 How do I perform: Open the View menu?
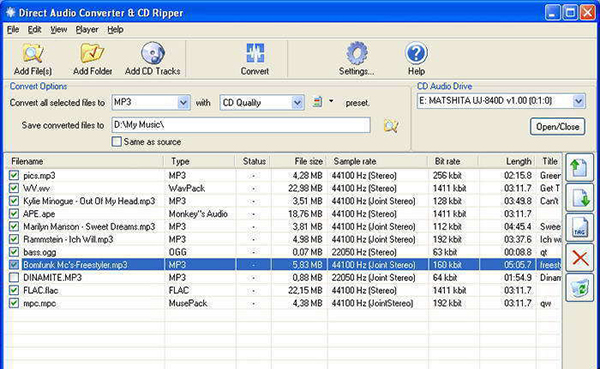coord(59,29)
